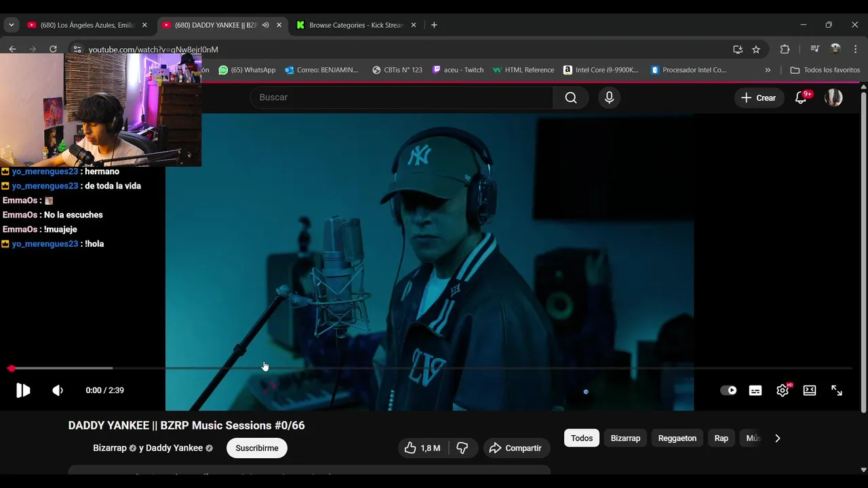Image resolution: width=868 pixels, height=488 pixels.
Task: Open the Todos los favoritos folder
Action: 825,70
